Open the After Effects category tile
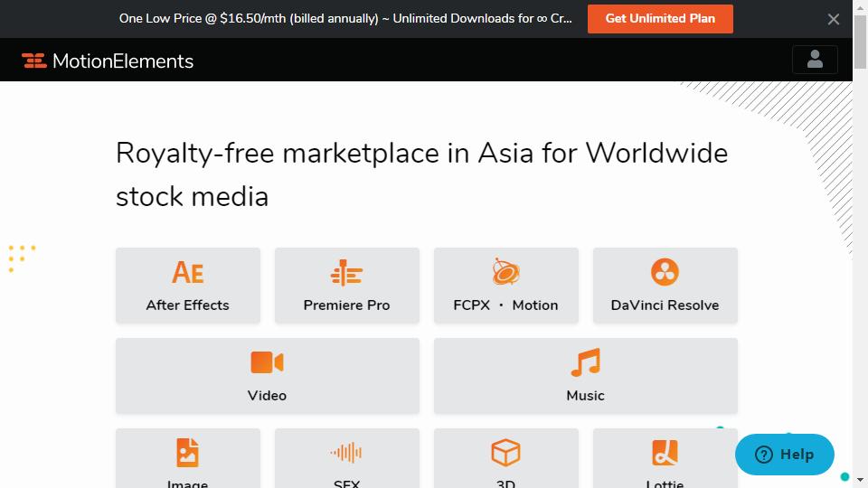 coord(188,286)
